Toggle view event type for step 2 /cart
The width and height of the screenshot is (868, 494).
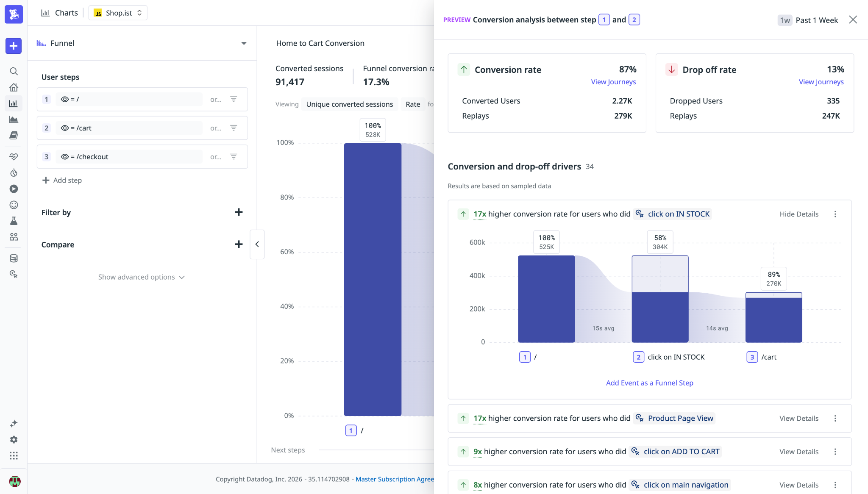click(x=64, y=128)
